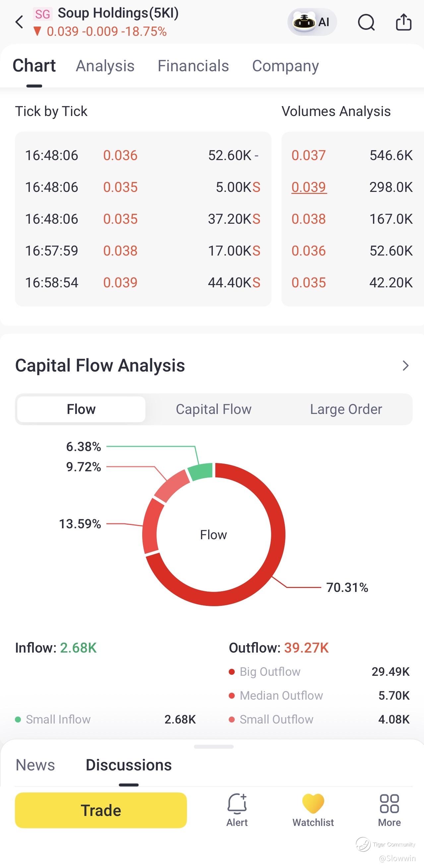The image size is (424, 868).
Task: Open the Company tab
Action: coord(285,66)
